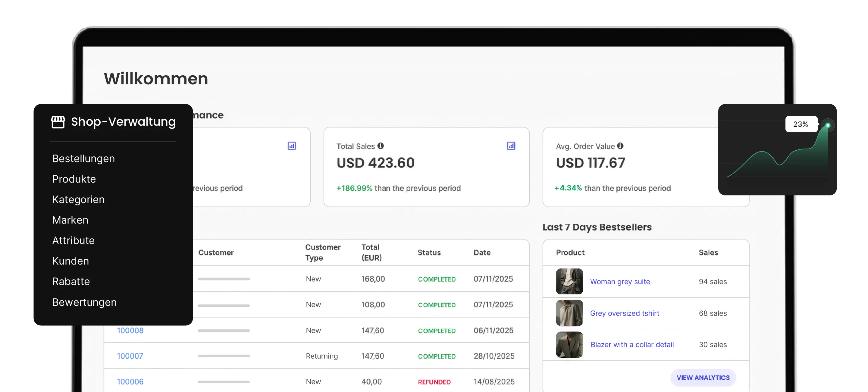Click Attribute in the sidebar
The height and width of the screenshot is (392, 868).
(74, 240)
